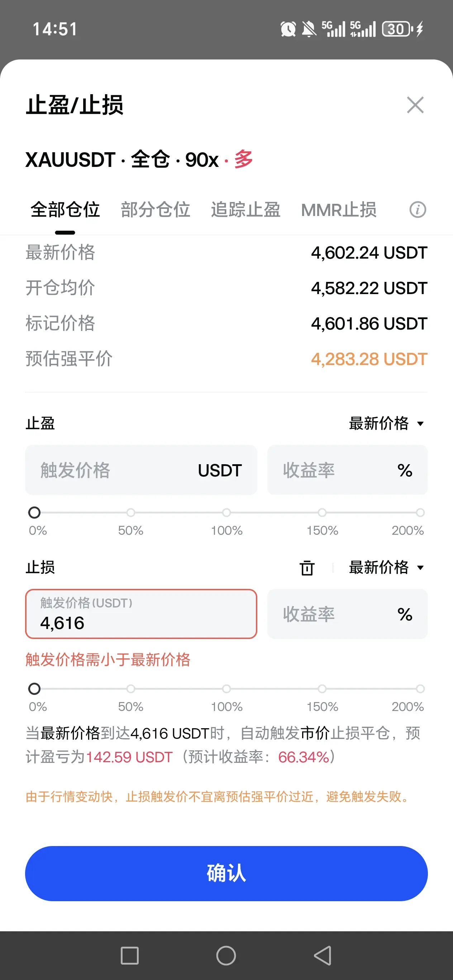Focus the take-profit 触发价格 USDT field

[x=141, y=470]
